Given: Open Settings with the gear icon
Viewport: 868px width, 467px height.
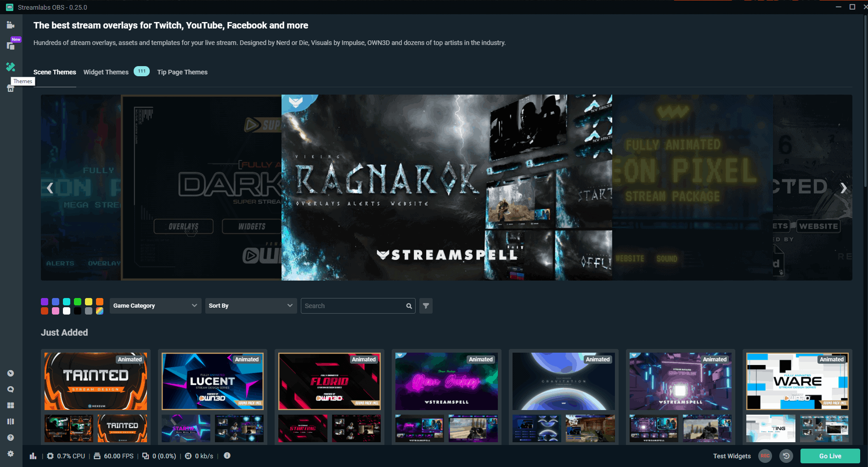Looking at the screenshot, I should tap(11, 454).
